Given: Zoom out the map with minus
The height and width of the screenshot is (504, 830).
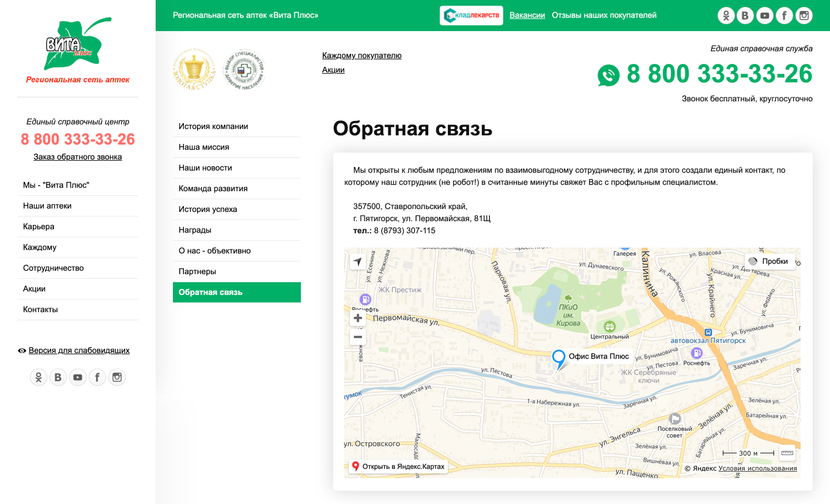Looking at the screenshot, I should tap(358, 337).
